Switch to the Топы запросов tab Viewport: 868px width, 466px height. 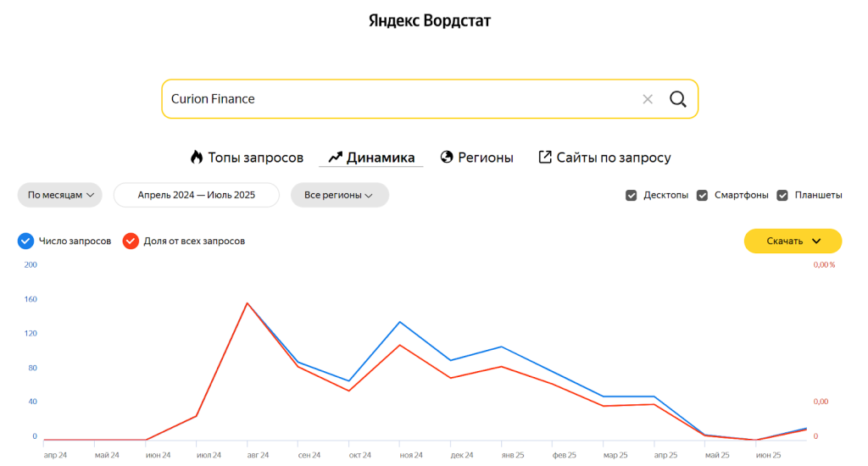coord(255,158)
